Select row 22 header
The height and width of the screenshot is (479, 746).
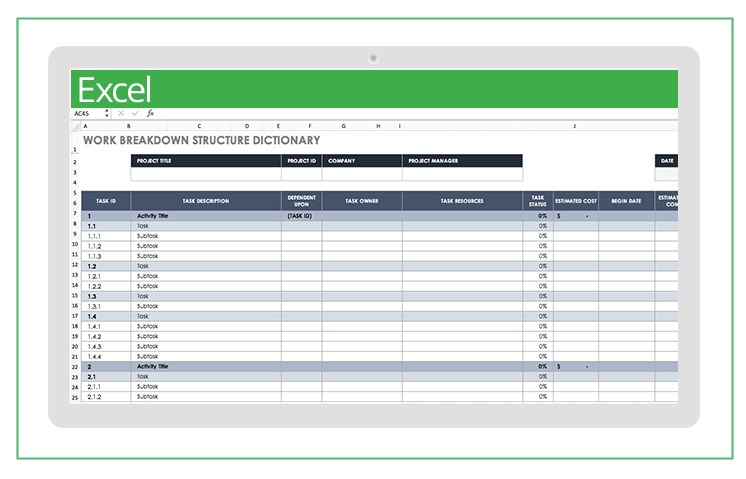pyautogui.click(x=75, y=367)
